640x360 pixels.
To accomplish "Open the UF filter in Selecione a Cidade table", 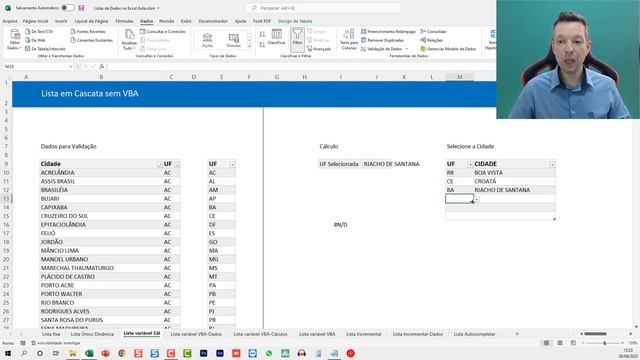I will coord(470,164).
